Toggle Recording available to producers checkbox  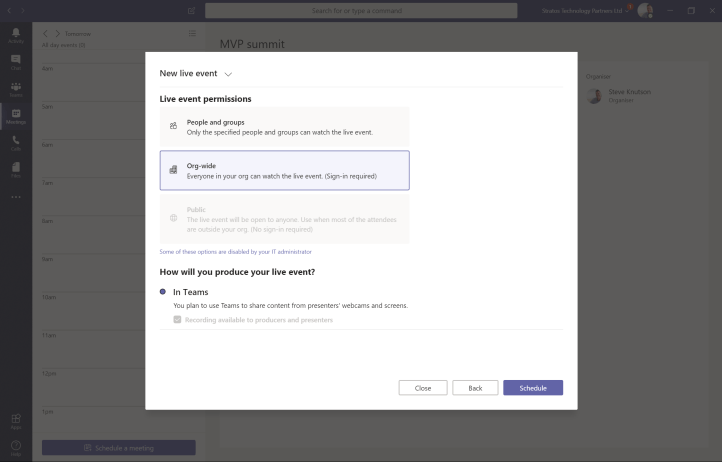[177, 320]
